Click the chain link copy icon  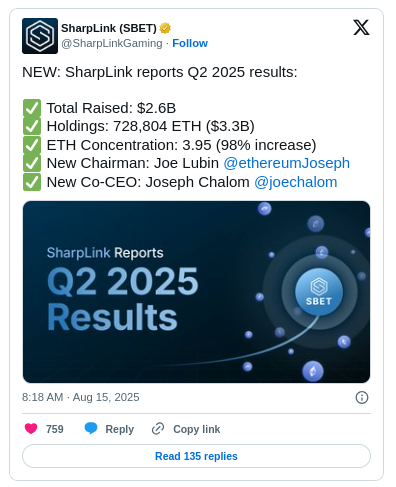point(158,429)
